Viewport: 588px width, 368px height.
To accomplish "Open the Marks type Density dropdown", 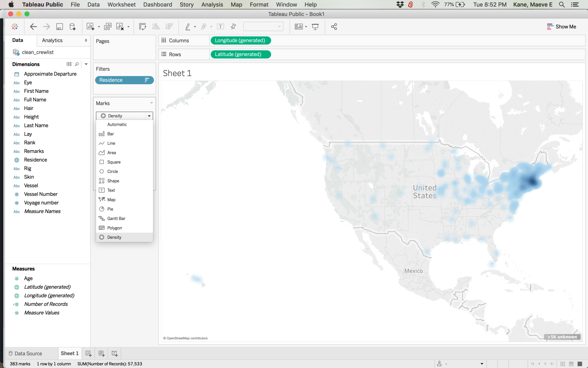I will point(124,116).
